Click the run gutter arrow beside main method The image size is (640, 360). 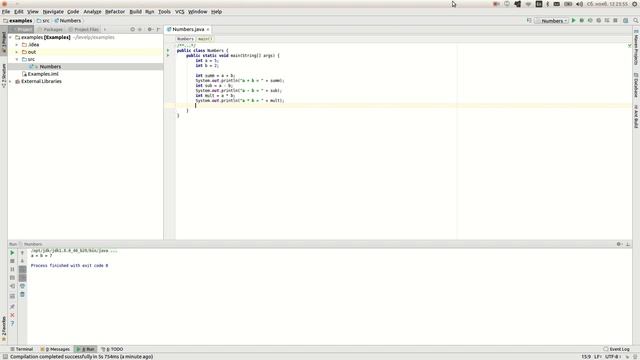(x=168, y=55)
